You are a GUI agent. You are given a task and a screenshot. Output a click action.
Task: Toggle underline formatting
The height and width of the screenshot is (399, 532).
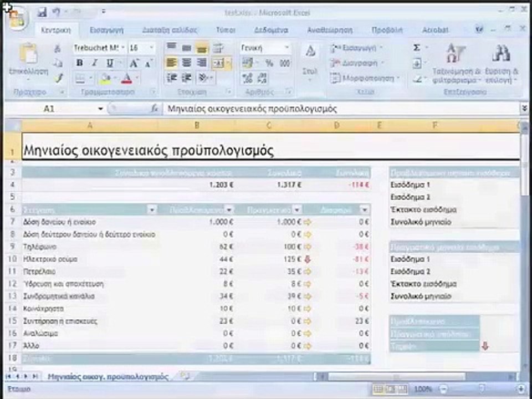point(109,63)
